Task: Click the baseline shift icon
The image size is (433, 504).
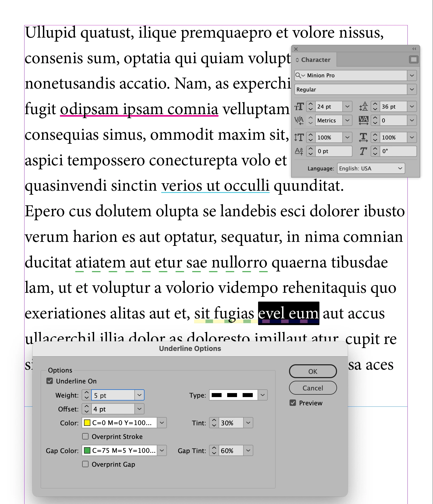Action: (299, 151)
